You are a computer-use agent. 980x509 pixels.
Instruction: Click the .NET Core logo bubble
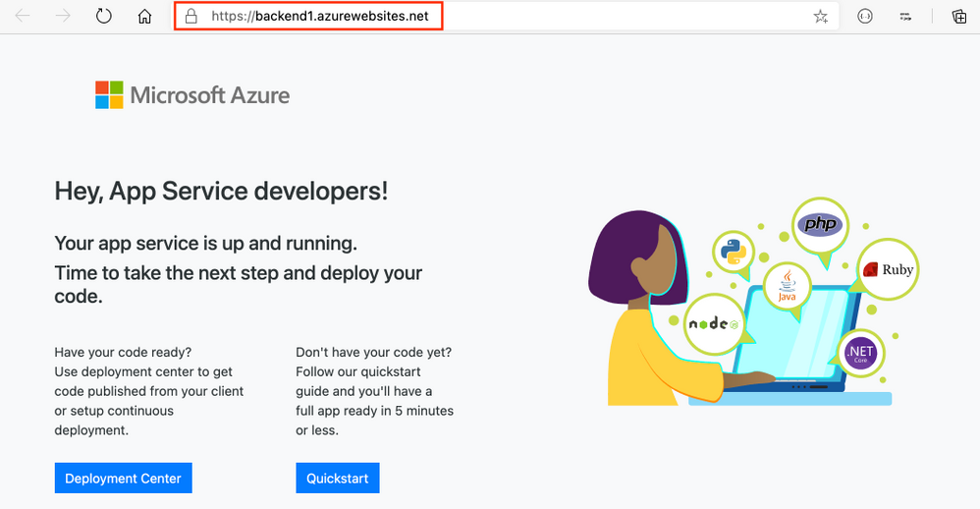[x=860, y=354]
